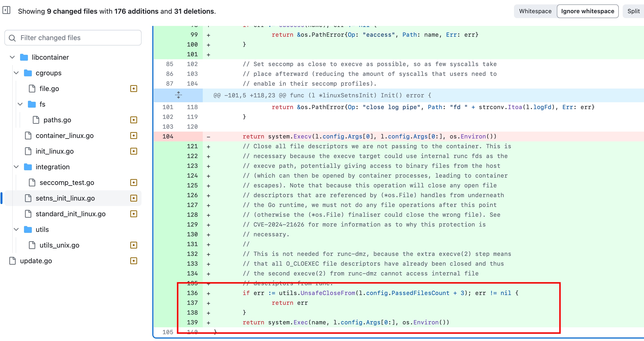Screen dimensions: 644x341
Task: Open init_linux.go in the file tree
Action: click(x=55, y=151)
